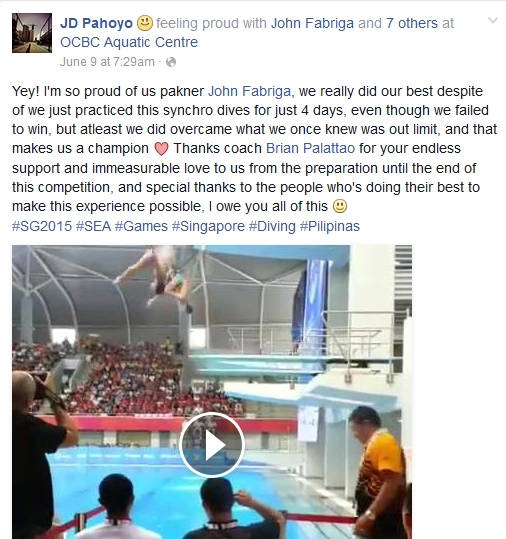Viewport: 506px width, 539px height.
Task: Expand the post options chevron menu
Action: pyautogui.click(x=493, y=21)
